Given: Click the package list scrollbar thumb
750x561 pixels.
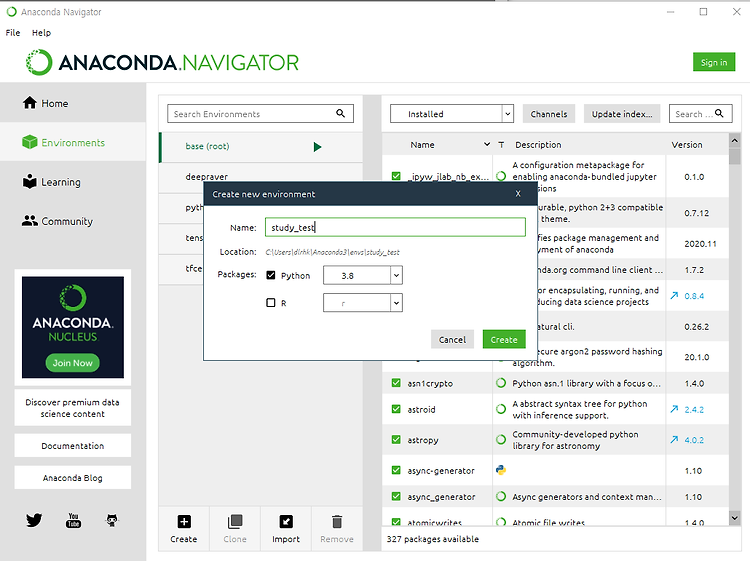Looking at the screenshot, I should point(735,156).
